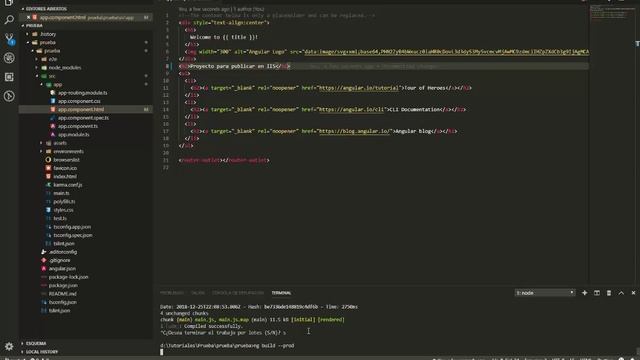The height and width of the screenshot is (360, 640).
Task: Expand the .history folder
Action: coord(48,34)
